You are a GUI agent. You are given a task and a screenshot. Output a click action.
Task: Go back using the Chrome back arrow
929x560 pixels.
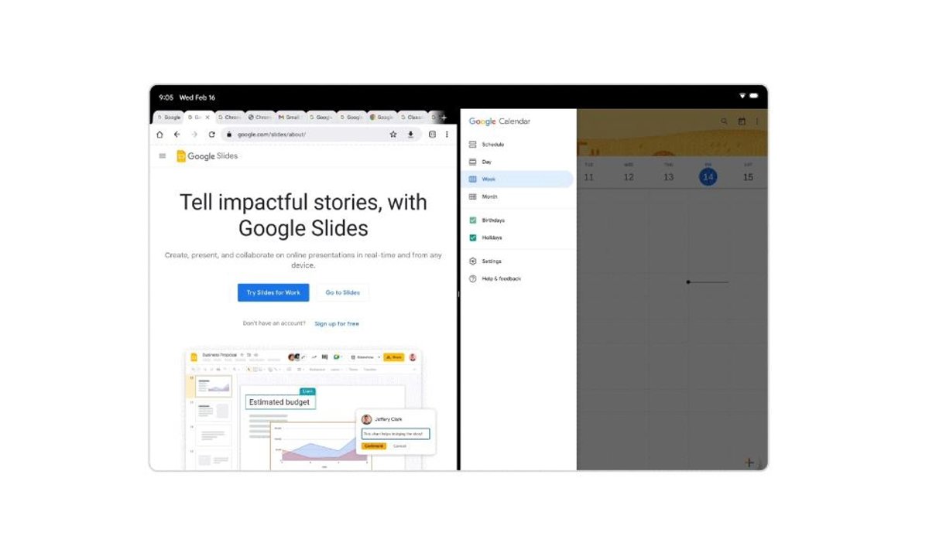pos(177,135)
